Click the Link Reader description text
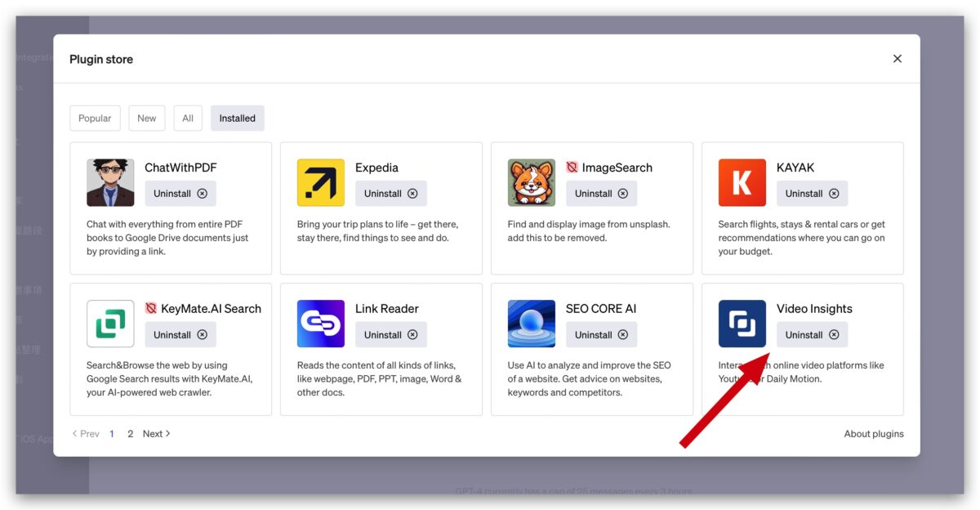This screenshot has width=980, height=510. click(379, 379)
